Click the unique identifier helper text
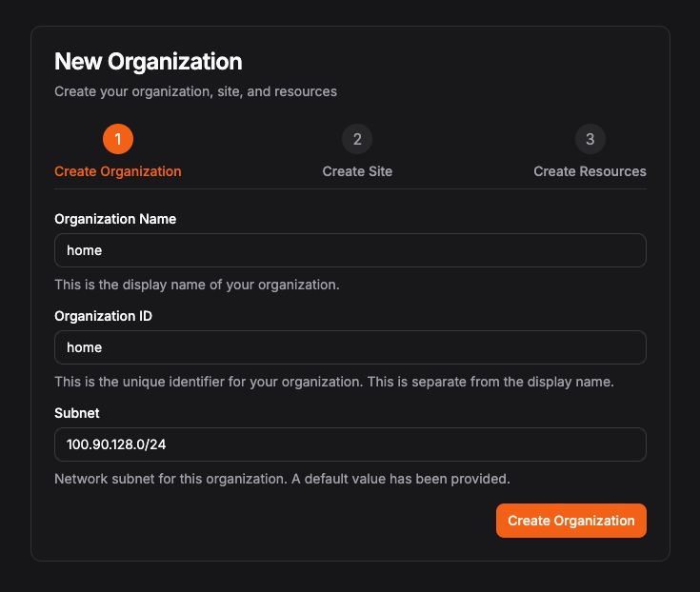 point(333,382)
